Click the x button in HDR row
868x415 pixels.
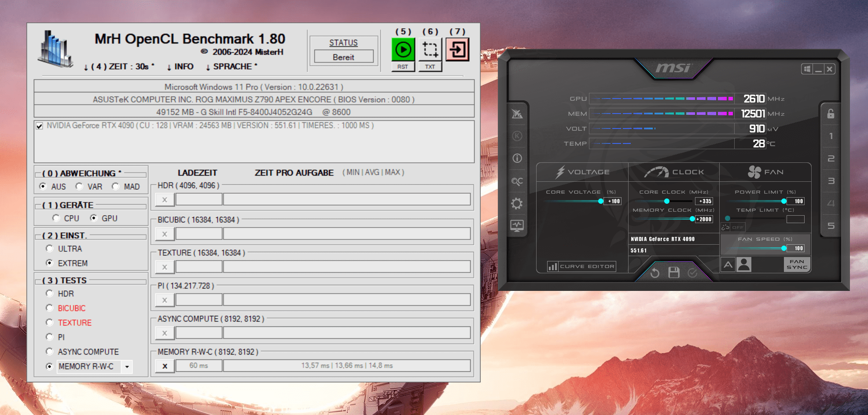point(165,199)
